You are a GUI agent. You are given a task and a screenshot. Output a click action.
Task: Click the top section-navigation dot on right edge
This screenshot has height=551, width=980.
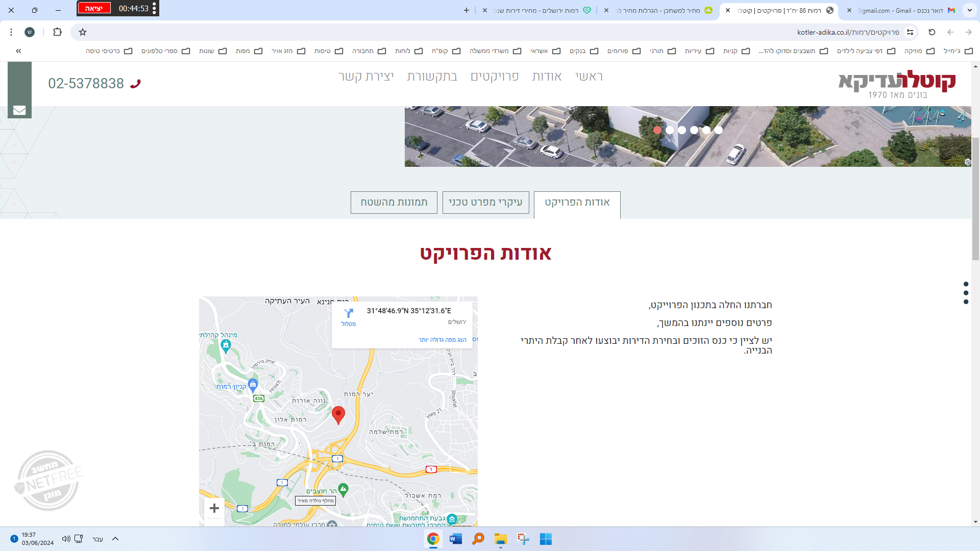966,284
